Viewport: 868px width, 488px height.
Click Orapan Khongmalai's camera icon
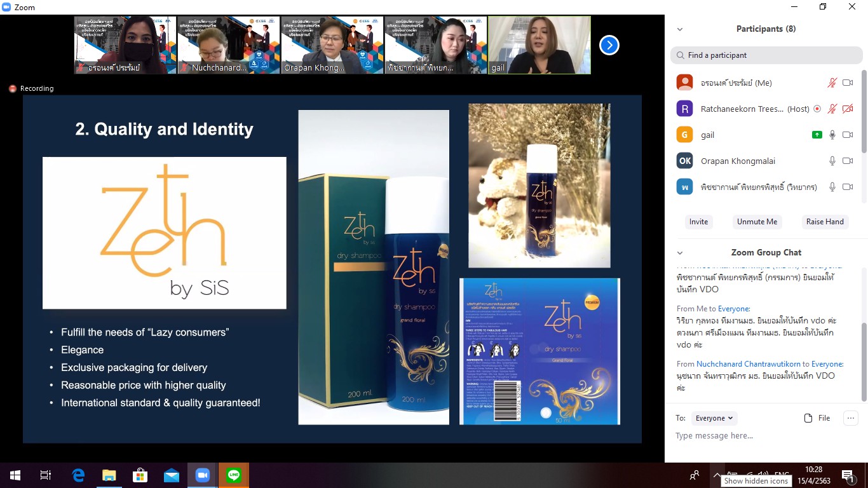click(848, 161)
